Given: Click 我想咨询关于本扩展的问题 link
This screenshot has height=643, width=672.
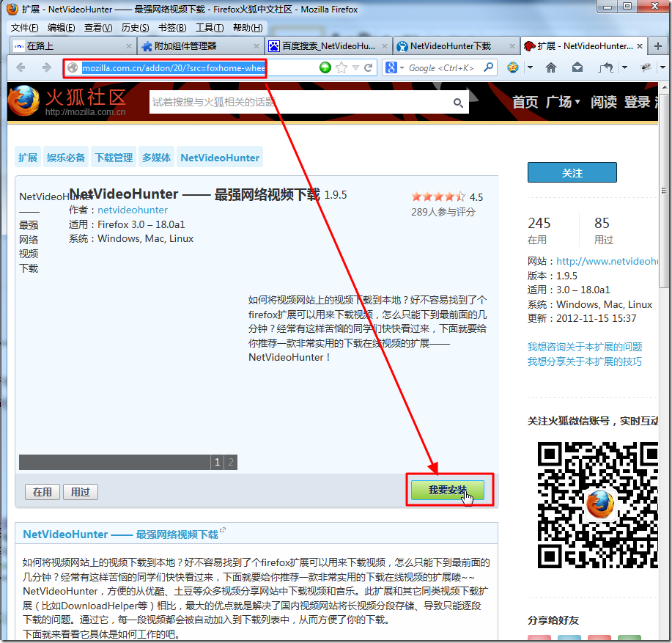Looking at the screenshot, I should coord(585,346).
